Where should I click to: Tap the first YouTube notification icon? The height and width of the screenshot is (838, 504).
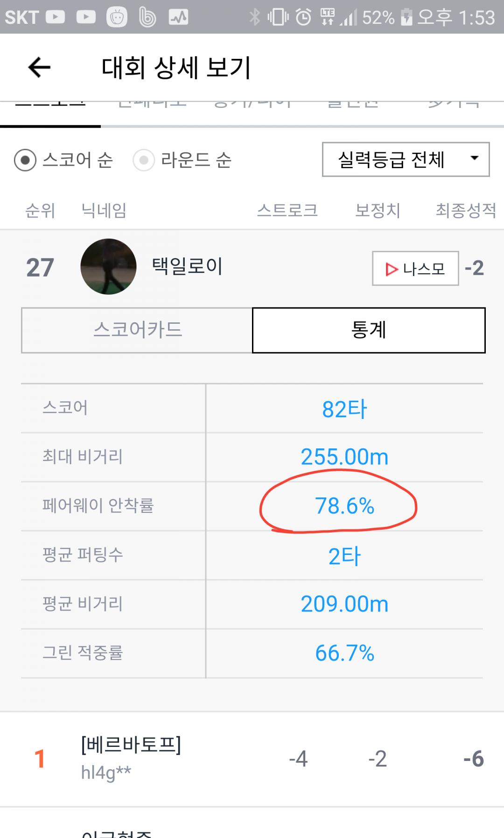56,18
